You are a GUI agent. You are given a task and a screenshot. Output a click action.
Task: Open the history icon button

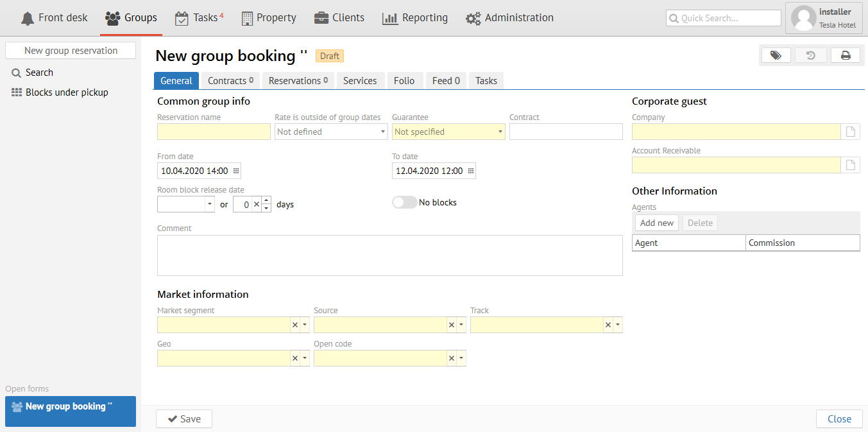811,56
